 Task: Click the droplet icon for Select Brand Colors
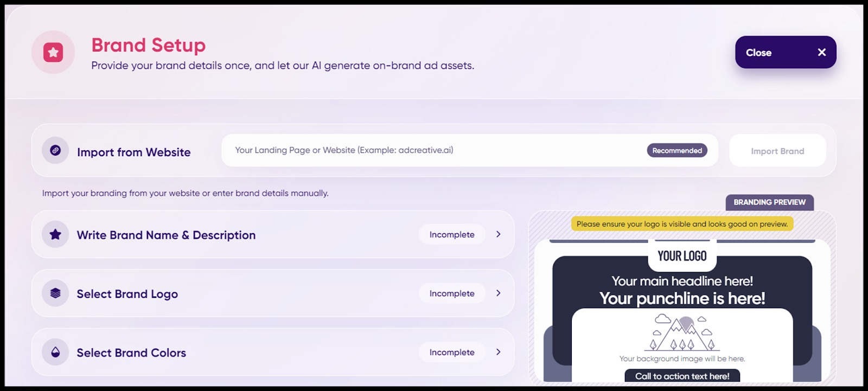click(55, 352)
